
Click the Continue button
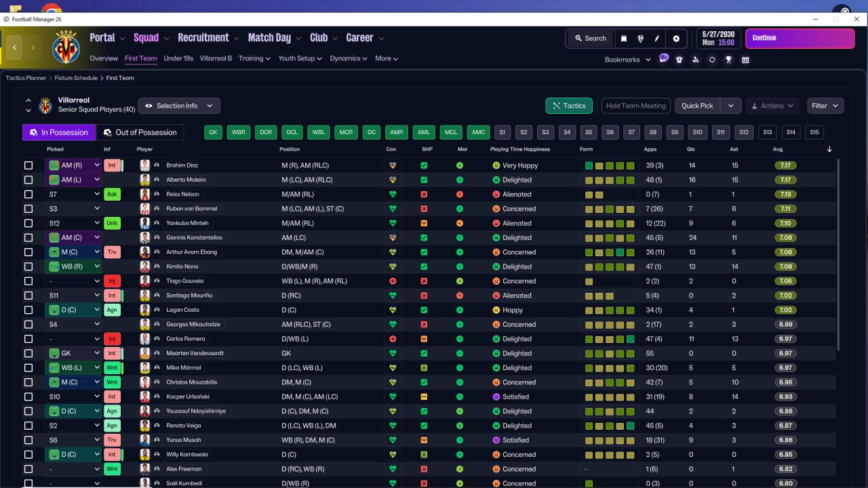click(800, 38)
